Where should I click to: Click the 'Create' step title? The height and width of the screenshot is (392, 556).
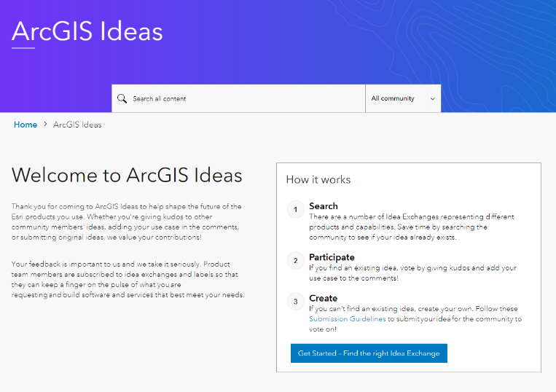point(324,298)
